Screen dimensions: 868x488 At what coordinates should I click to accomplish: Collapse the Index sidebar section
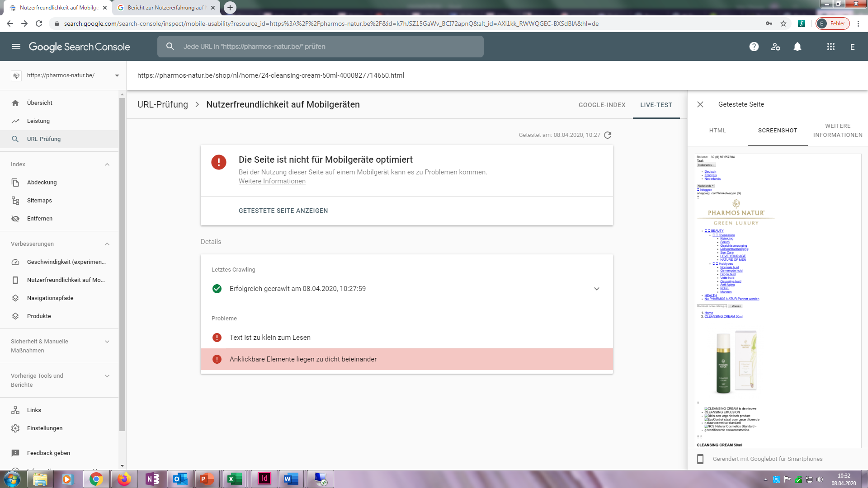click(x=107, y=164)
